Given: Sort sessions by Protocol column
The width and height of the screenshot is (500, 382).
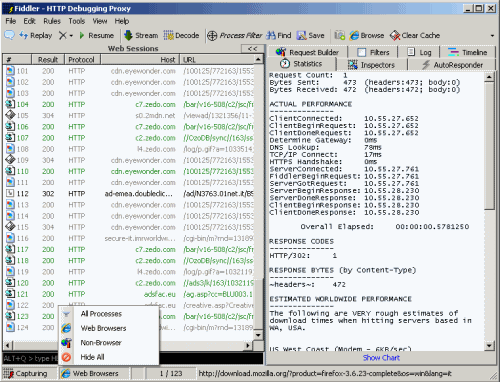Looking at the screenshot, I should 82,60.
